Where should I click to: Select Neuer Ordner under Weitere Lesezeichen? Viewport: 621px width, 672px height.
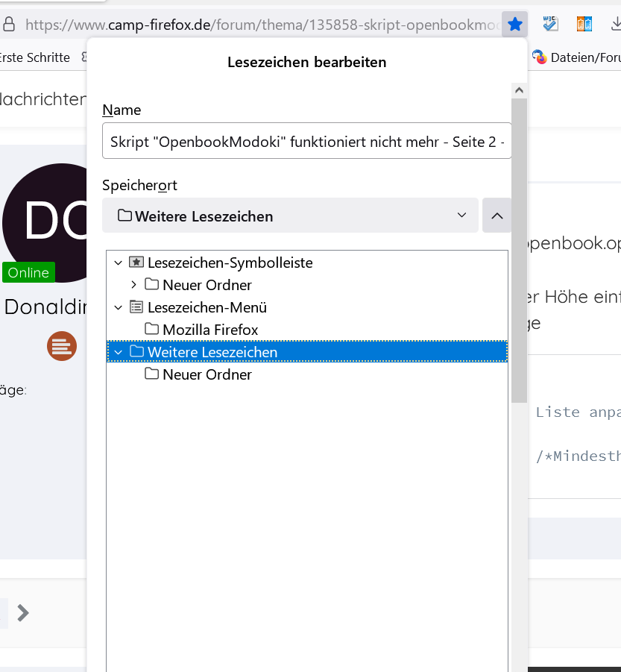tap(207, 374)
